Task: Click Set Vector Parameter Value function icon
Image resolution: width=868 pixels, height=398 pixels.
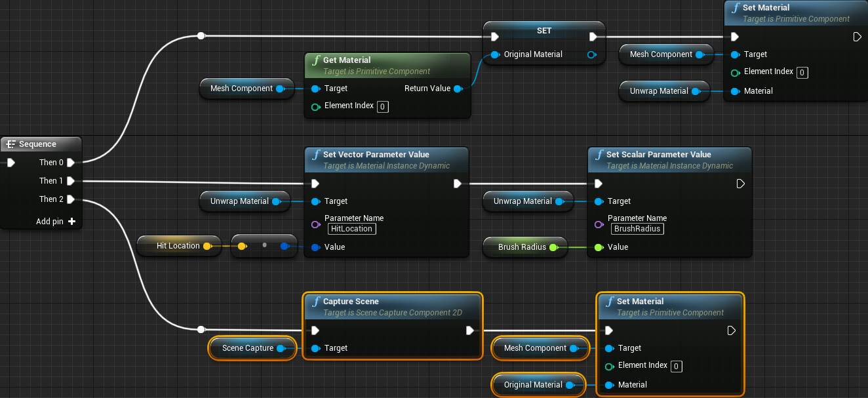Action: point(316,155)
